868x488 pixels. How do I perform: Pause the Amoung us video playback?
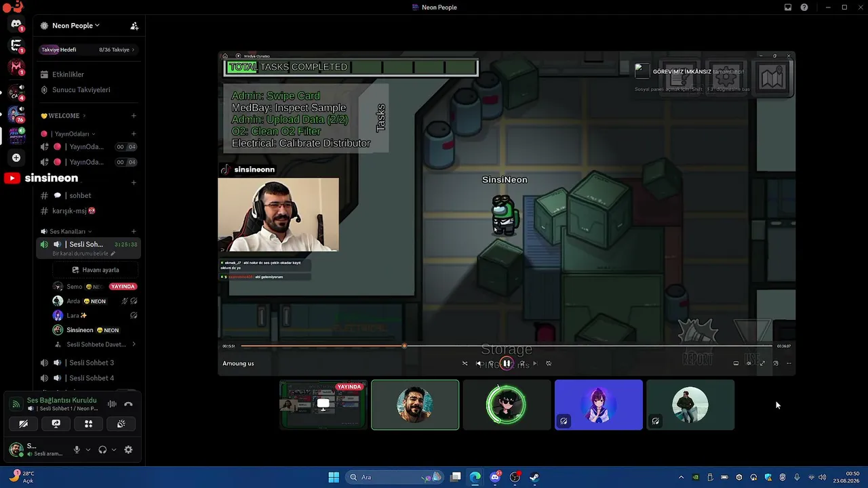coord(507,363)
